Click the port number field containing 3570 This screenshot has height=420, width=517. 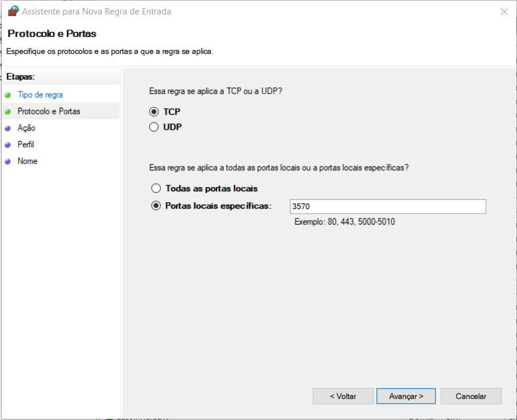pos(387,206)
